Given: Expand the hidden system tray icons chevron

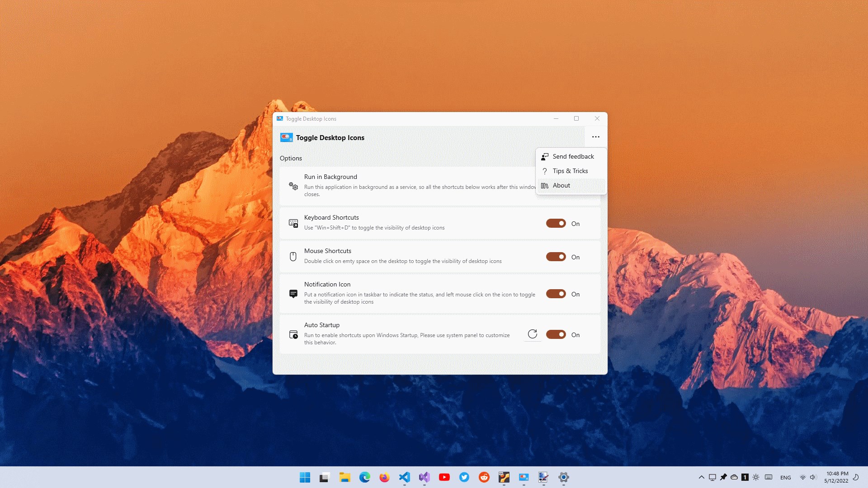Looking at the screenshot, I should click(701, 477).
